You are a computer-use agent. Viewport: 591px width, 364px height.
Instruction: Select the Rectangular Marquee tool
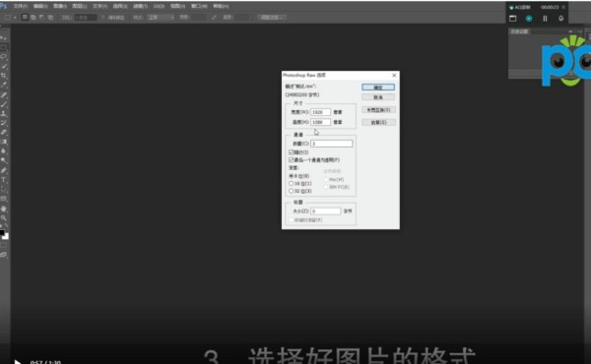pos(4,47)
